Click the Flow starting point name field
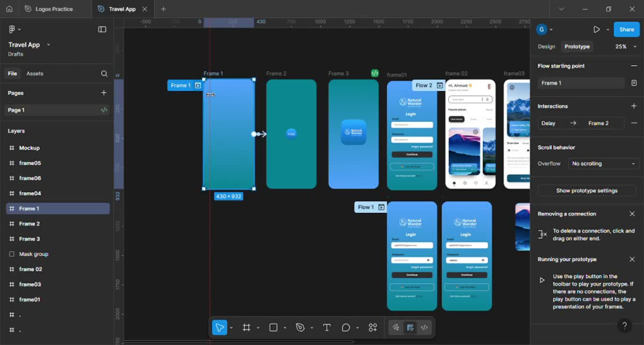The width and height of the screenshot is (644, 345). tap(581, 83)
